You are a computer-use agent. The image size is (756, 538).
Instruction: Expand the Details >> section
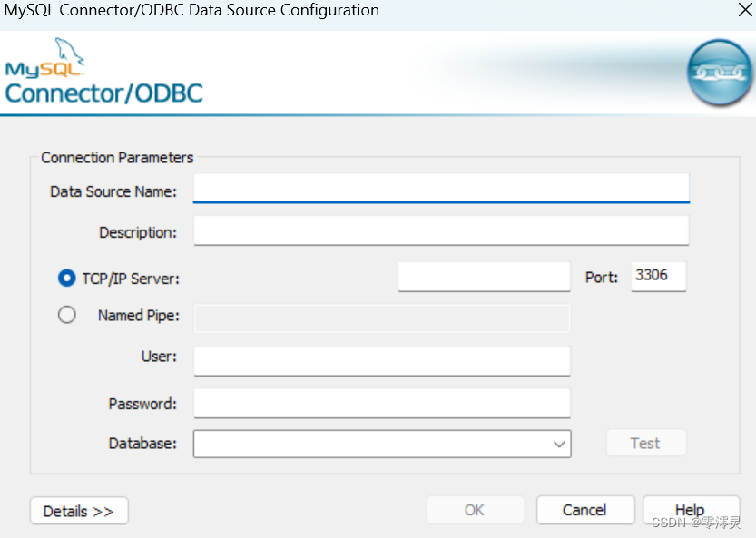[79, 511]
